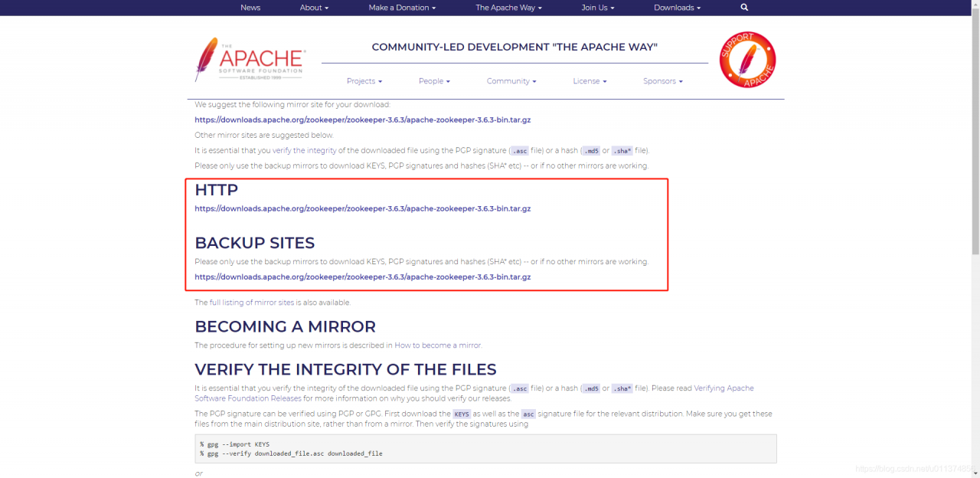This screenshot has width=980, height=478.
Task: Open 'How to become a mirror' link
Action: 438,345
